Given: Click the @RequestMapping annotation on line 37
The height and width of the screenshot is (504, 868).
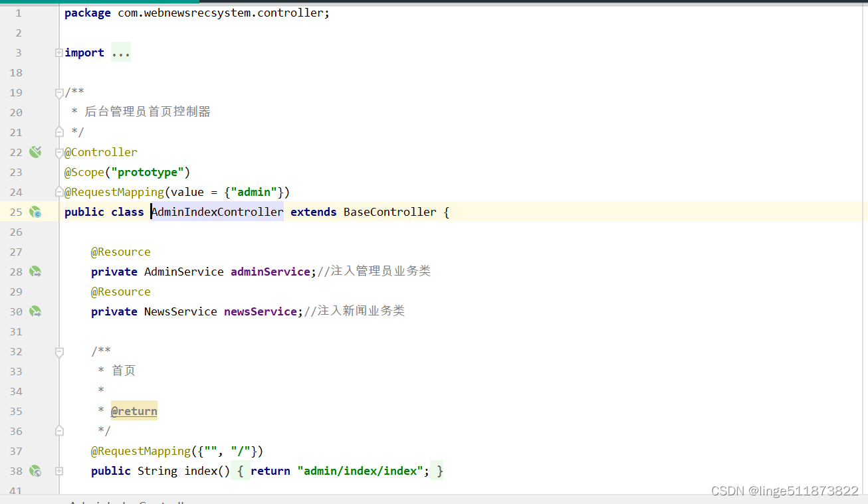Looking at the screenshot, I should [x=141, y=451].
